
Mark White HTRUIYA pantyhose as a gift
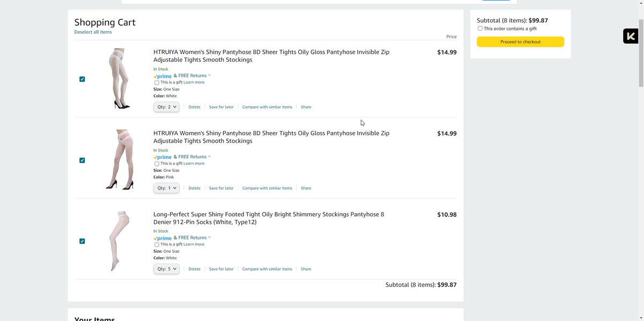[157, 83]
